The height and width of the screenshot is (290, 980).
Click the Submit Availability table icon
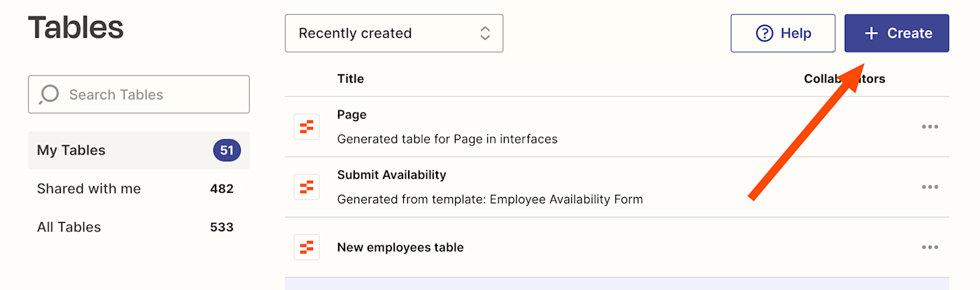coord(307,187)
